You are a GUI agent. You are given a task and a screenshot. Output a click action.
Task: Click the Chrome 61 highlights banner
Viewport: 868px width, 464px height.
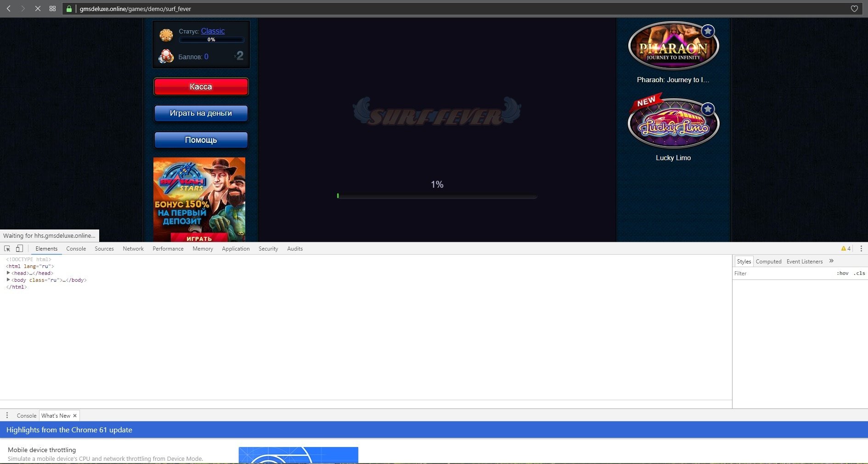point(434,430)
